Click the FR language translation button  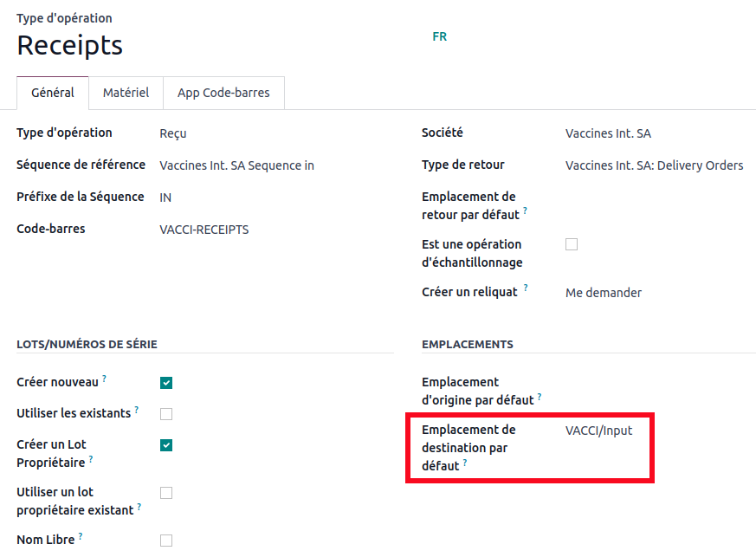[439, 37]
